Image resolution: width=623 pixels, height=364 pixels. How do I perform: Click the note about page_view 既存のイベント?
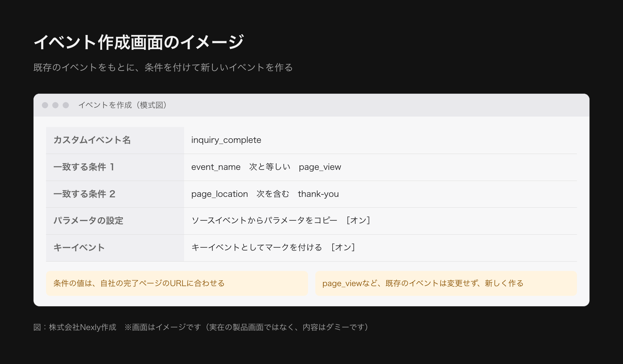click(x=446, y=283)
